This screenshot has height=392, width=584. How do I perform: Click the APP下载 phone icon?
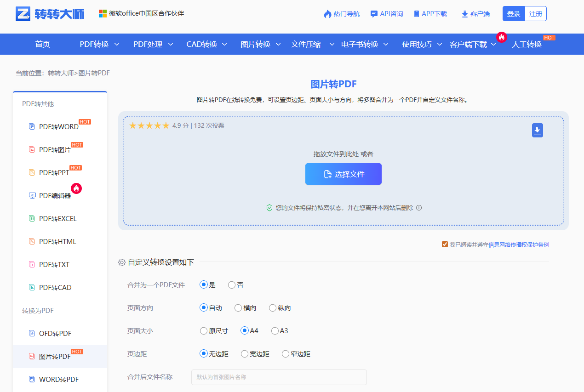coord(416,13)
